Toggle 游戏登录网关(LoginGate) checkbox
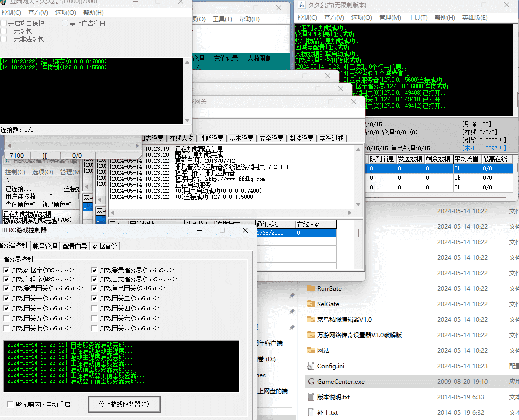 [x=6, y=288]
